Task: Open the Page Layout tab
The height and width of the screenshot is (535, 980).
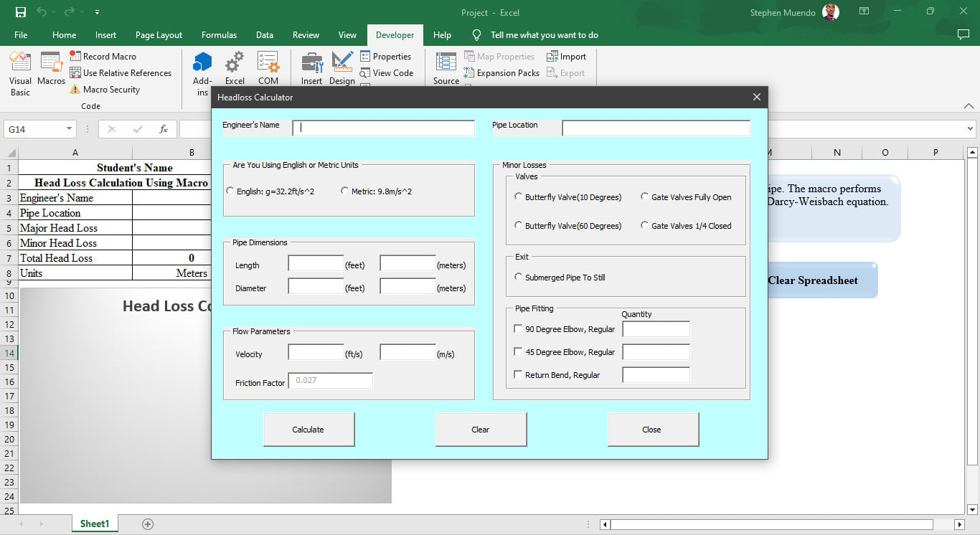Action: coord(159,35)
